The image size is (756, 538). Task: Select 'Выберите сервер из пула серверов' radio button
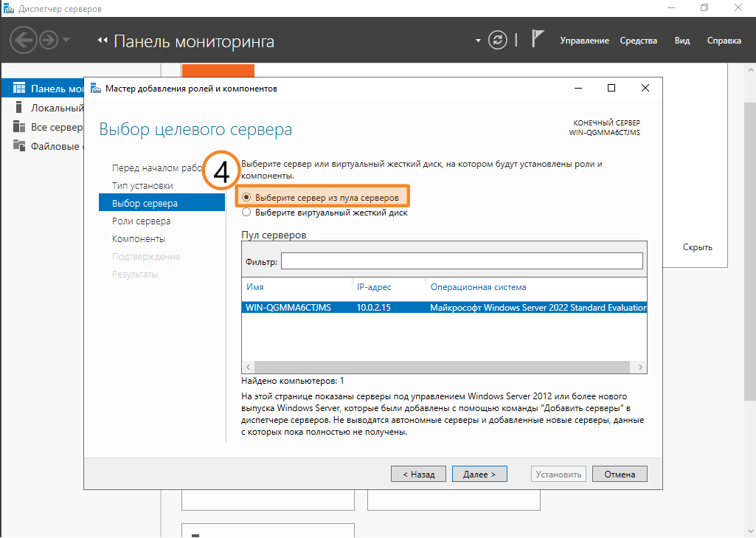(246, 198)
